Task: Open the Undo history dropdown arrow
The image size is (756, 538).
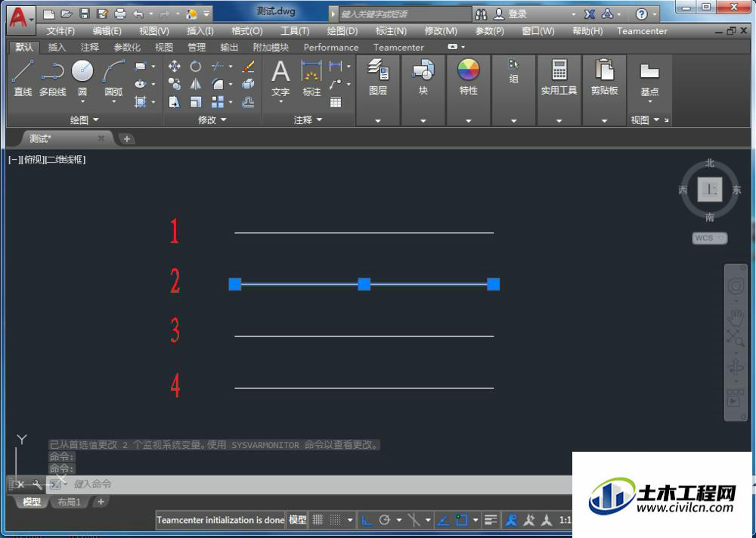Action: (x=151, y=14)
